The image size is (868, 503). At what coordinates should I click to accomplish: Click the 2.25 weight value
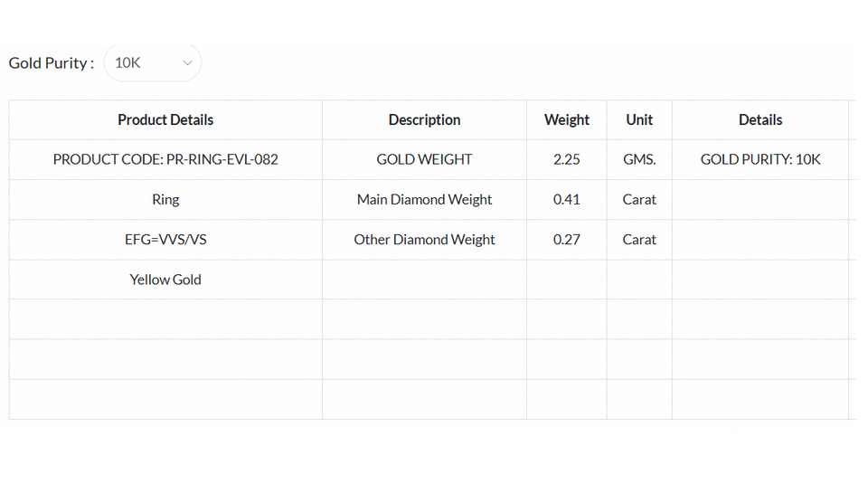tap(567, 159)
